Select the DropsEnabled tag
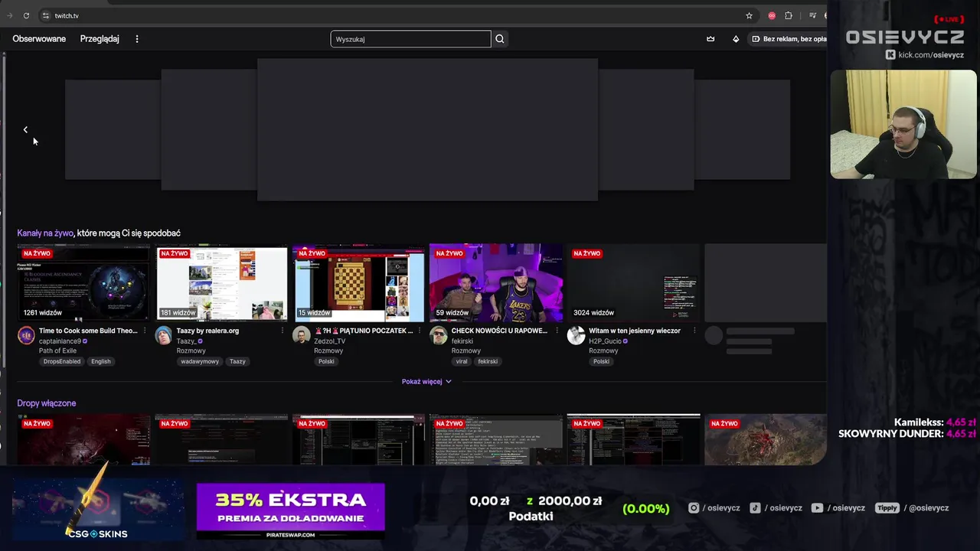 pos(62,361)
